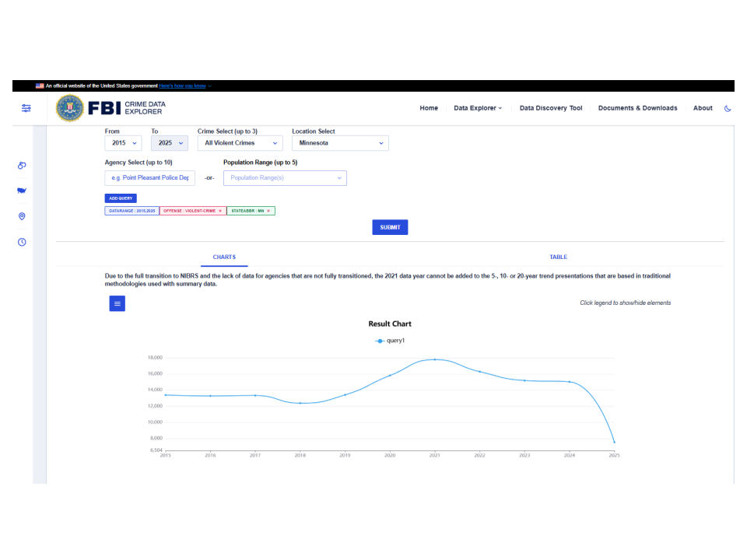
Task: Open the From year dropdown
Action: tap(123, 143)
